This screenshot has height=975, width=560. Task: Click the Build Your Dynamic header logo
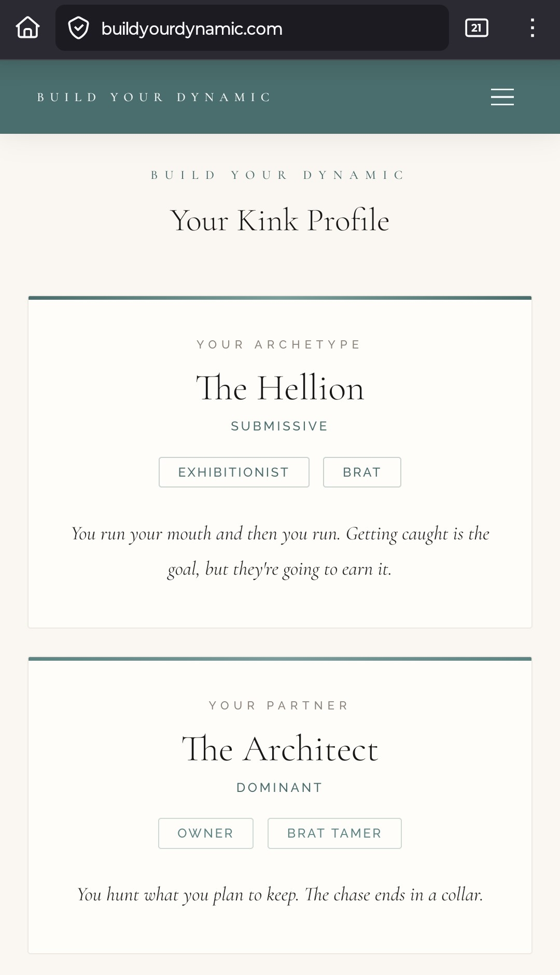(154, 97)
